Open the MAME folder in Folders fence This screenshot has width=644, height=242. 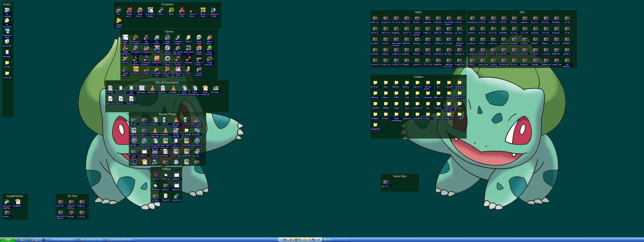396,93
